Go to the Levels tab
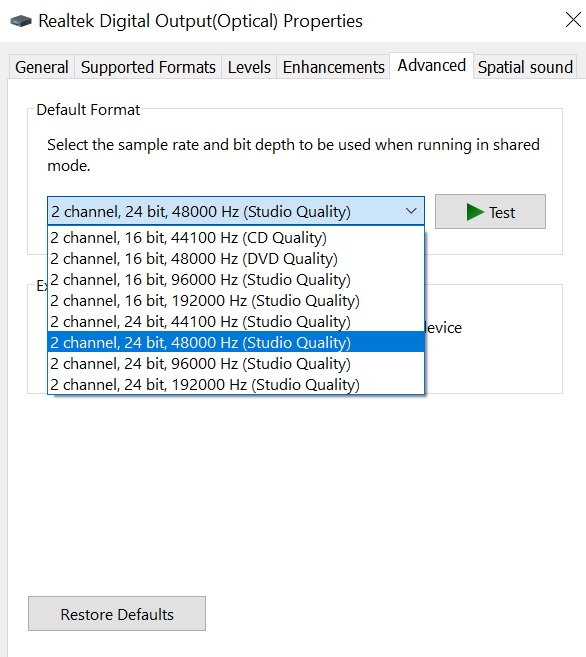 pyautogui.click(x=249, y=67)
